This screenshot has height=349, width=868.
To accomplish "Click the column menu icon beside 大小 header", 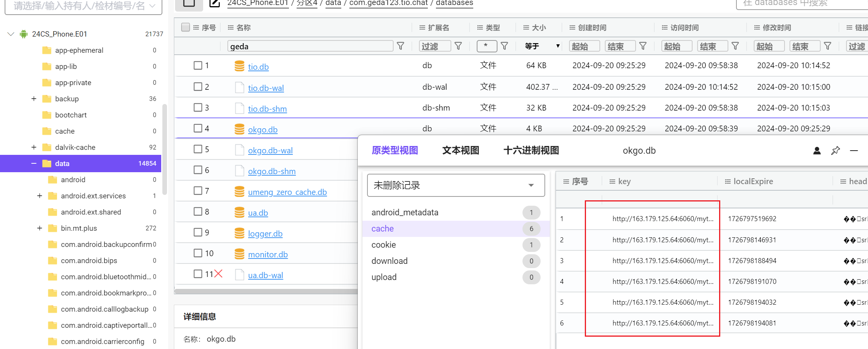I will click(526, 27).
